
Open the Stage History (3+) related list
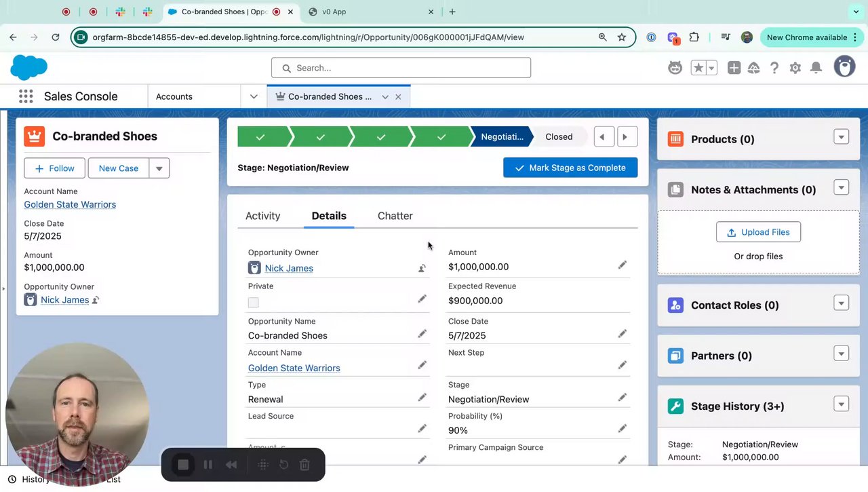(x=737, y=406)
